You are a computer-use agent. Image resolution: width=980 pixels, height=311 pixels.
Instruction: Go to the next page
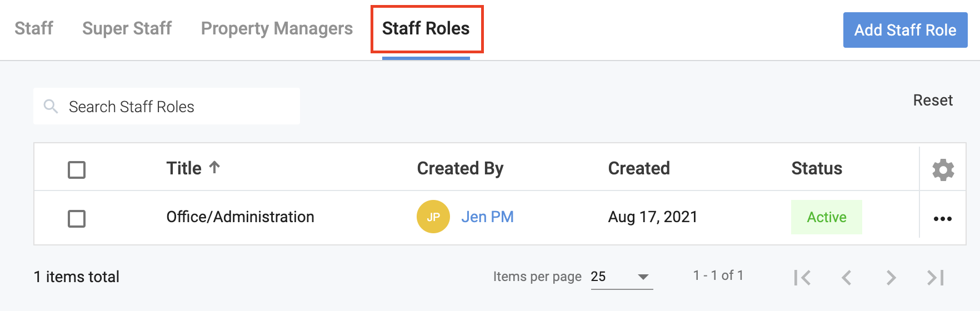891,277
